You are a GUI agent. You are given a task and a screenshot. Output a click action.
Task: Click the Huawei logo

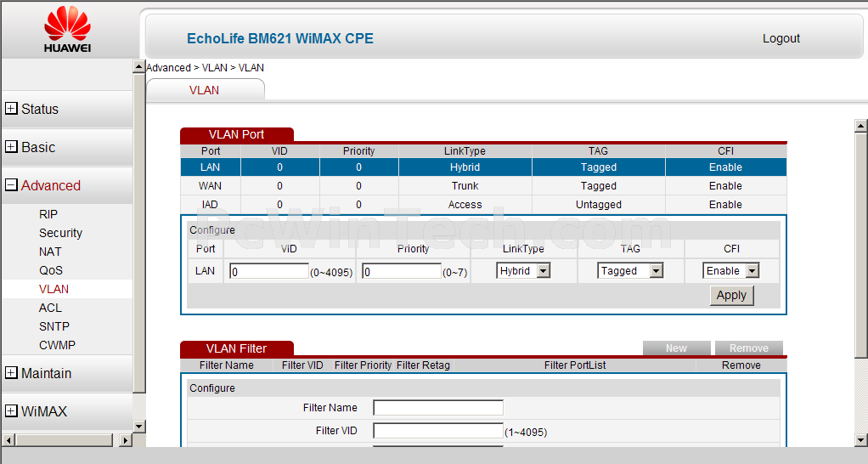click(68, 30)
